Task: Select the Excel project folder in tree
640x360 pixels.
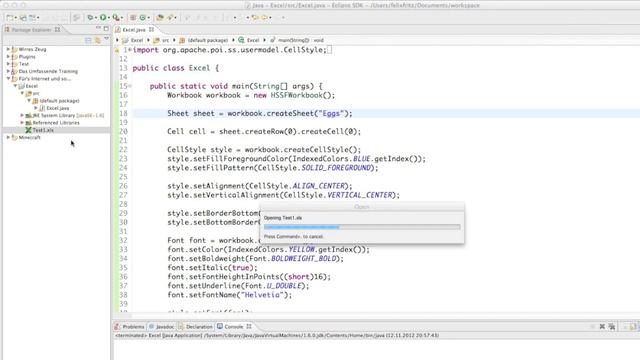Action: [32, 86]
